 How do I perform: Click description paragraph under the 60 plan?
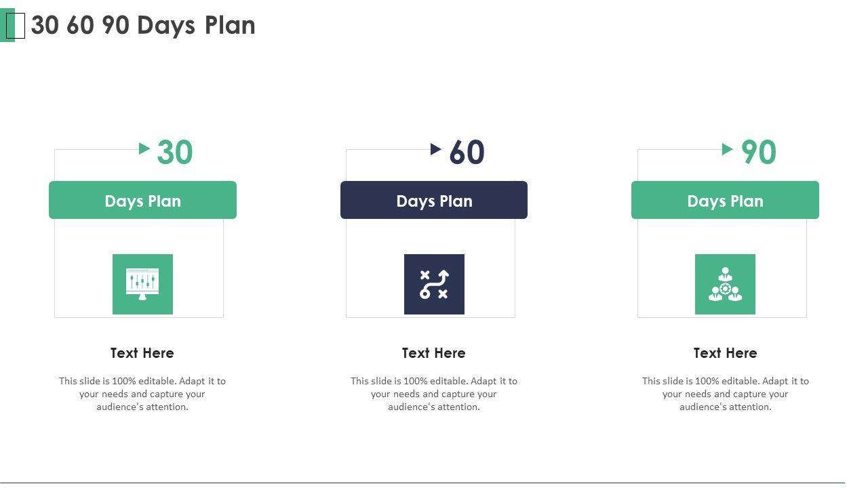pos(434,394)
